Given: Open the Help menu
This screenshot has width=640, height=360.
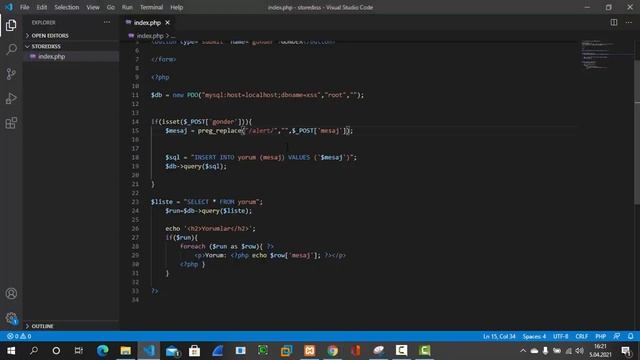Looking at the screenshot, I should pyautogui.click(x=176, y=7).
